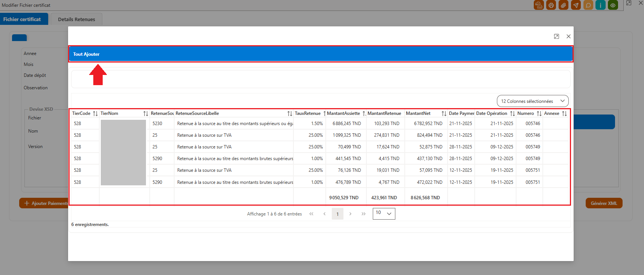Image resolution: width=644 pixels, height=275 pixels.
Task: Go to first page of results
Action: 311,214
